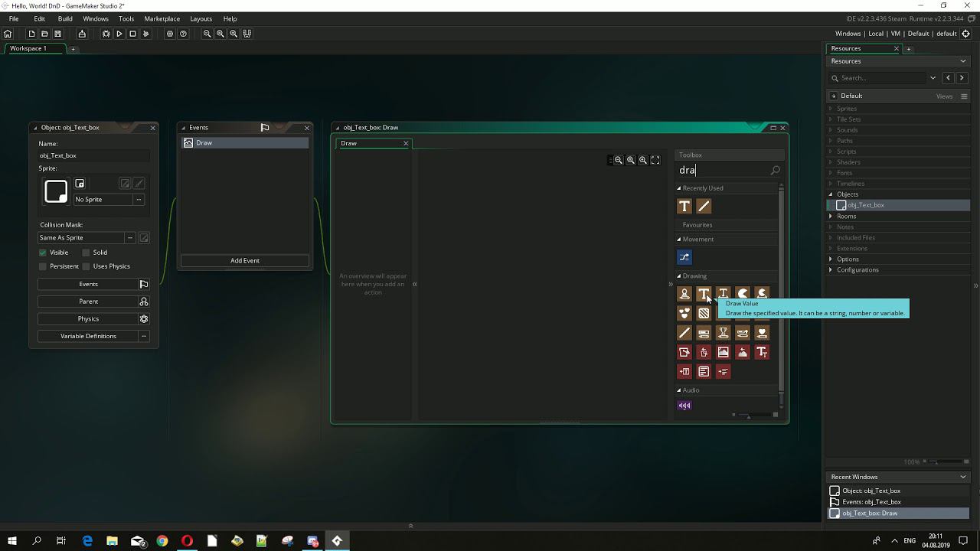This screenshot has height=551, width=980.
Task: Open the Start Page home icon
Action: pyautogui.click(x=8, y=34)
